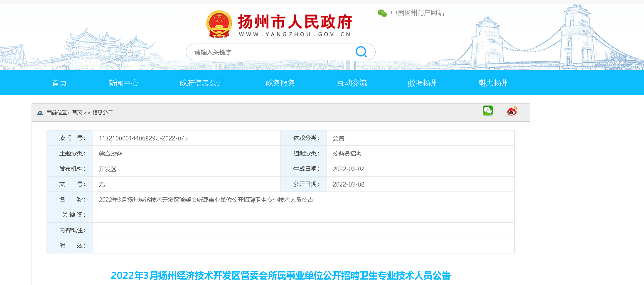
Task: Go to 政府信息公开 section
Action: point(202,83)
